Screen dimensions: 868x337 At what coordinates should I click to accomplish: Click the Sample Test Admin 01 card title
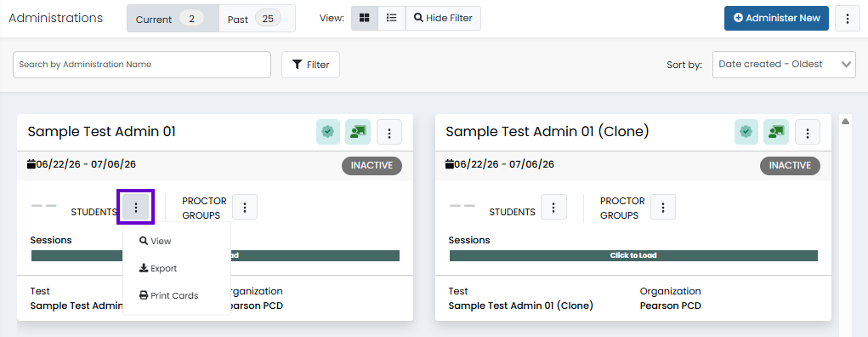tap(101, 131)
